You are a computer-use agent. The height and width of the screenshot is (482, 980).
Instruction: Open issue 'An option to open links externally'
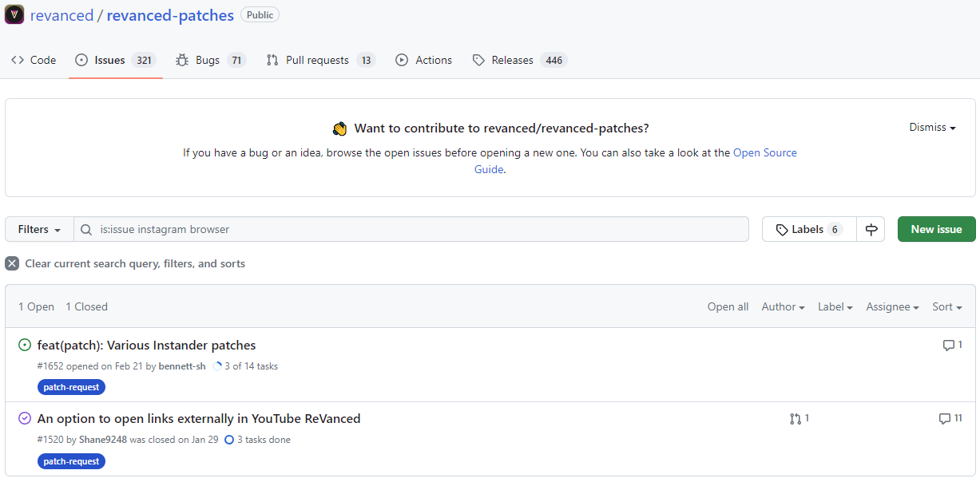coord(199,419)
